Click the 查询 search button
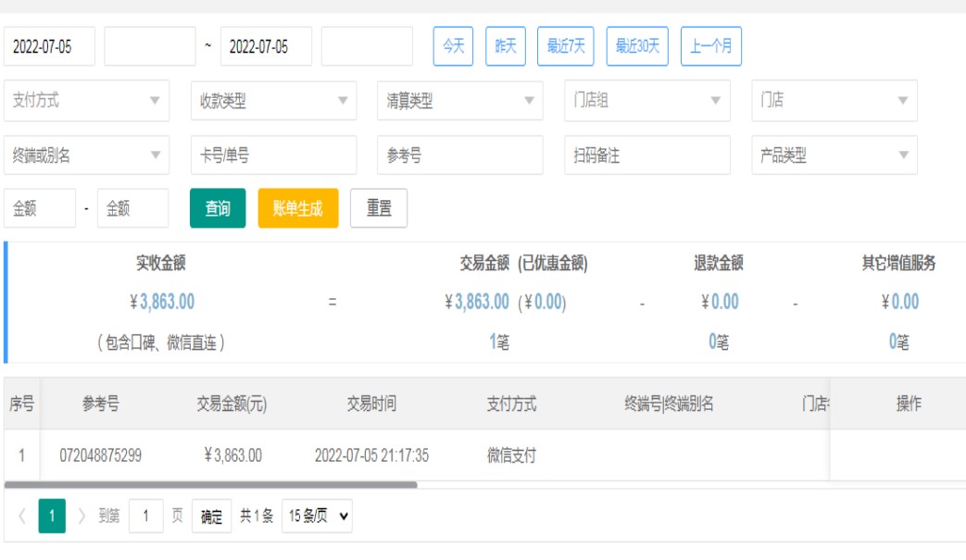966x560 pixels. pos(218,208)
